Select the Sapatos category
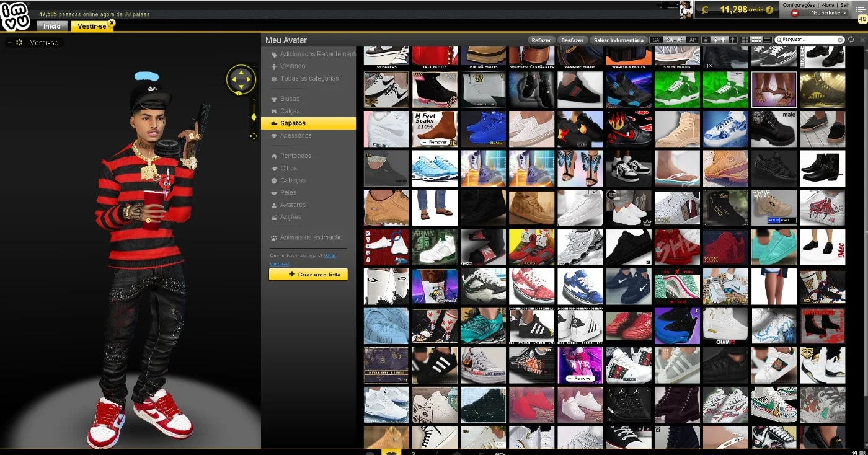 (x=308, y=123)
